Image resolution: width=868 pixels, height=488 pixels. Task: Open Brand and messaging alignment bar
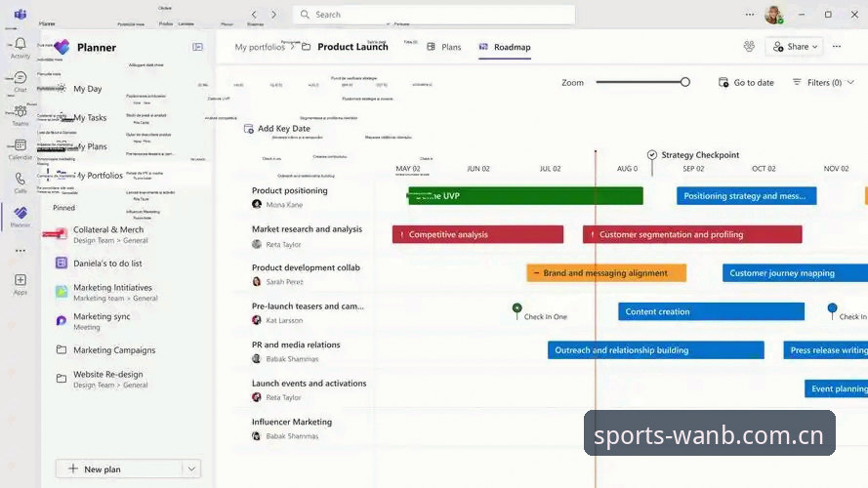click(x=606, y=272)
